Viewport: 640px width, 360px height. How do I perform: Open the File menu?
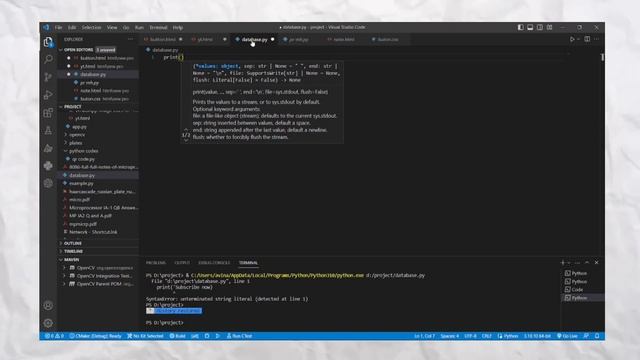(x=59, y=27)
